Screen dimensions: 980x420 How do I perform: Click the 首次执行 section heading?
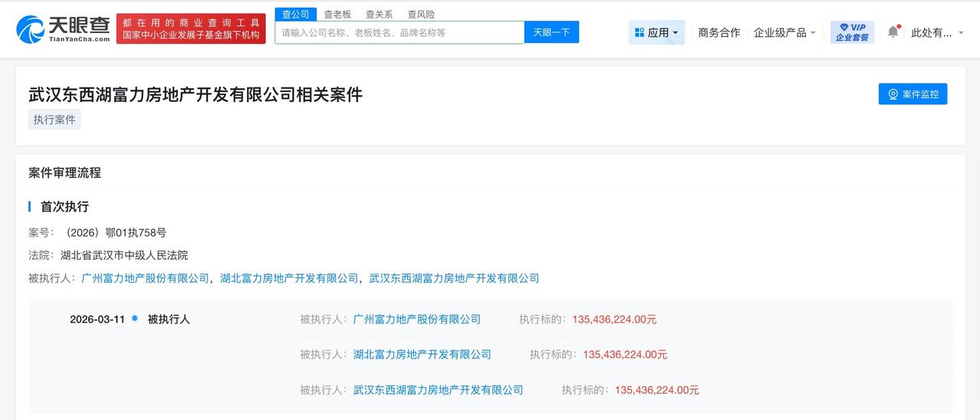[x=64, y=206]
